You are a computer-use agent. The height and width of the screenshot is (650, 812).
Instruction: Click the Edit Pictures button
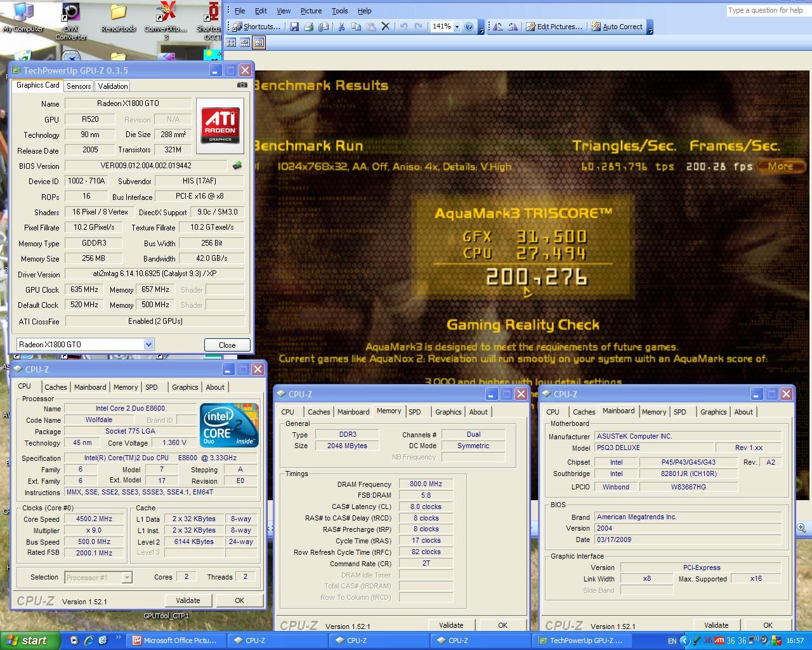pos(554,27)
